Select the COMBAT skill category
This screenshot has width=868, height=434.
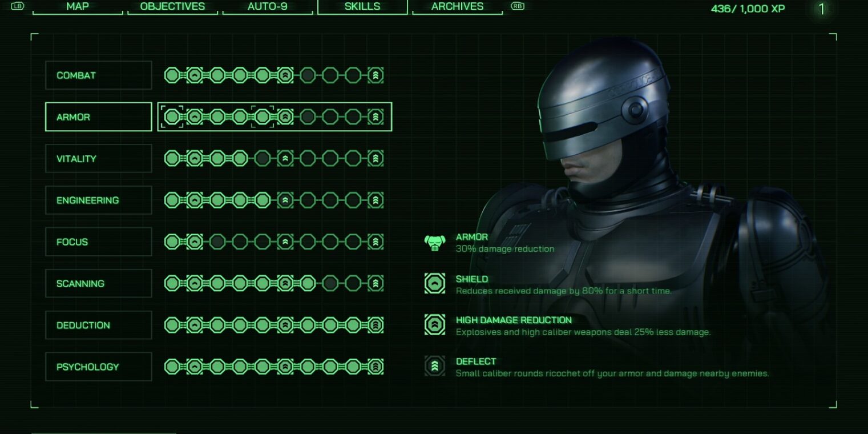(x=99, y=75)
